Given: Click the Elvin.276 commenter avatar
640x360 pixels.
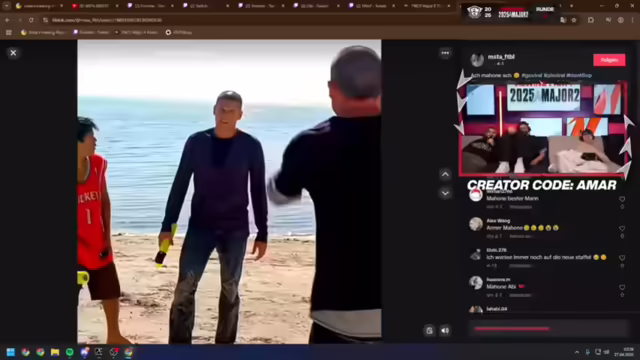Looking at the screenshot, I should (476, 254).
